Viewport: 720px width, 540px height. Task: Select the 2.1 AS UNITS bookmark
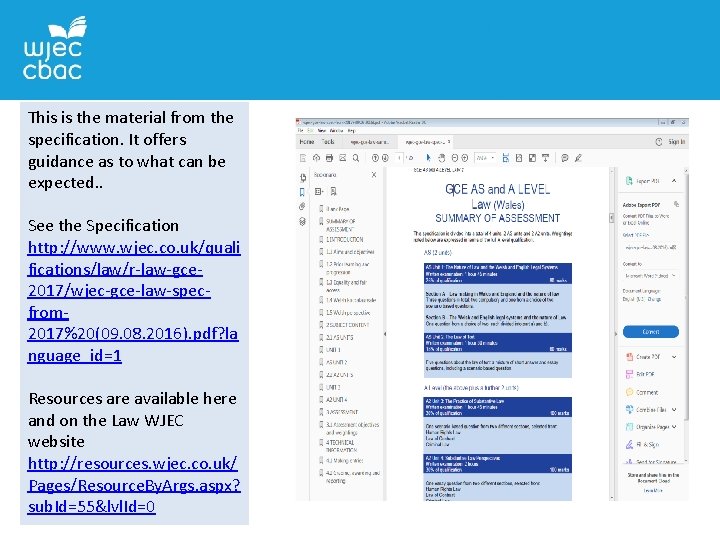[x=340, y=338]
